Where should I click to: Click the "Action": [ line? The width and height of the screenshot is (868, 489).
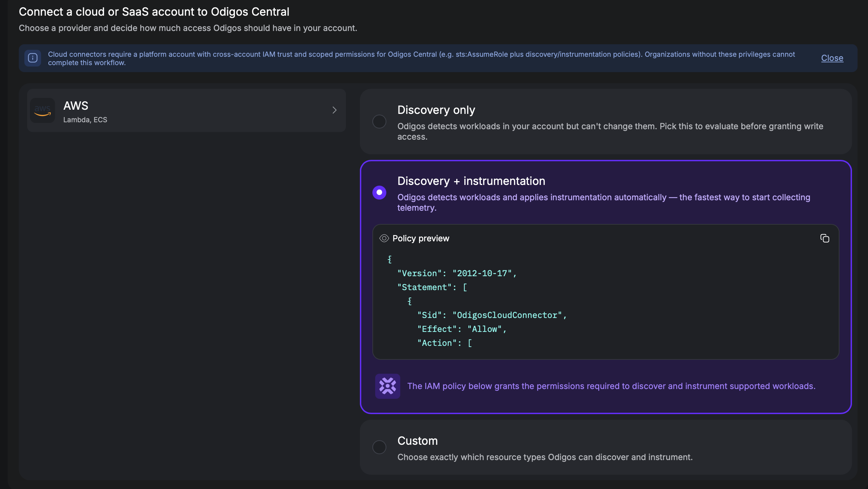point(444,343)
